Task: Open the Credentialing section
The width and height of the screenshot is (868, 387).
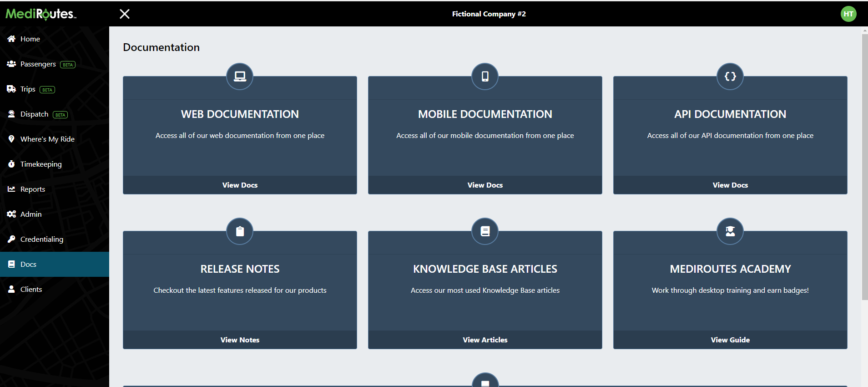Action: coord(42,239)
